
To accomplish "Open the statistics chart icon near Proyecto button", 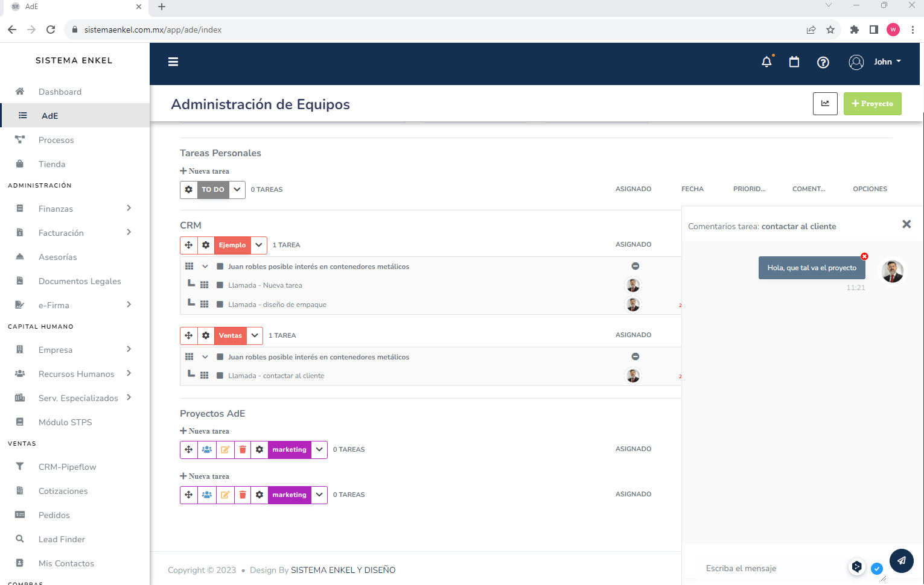I will [825, 104].
